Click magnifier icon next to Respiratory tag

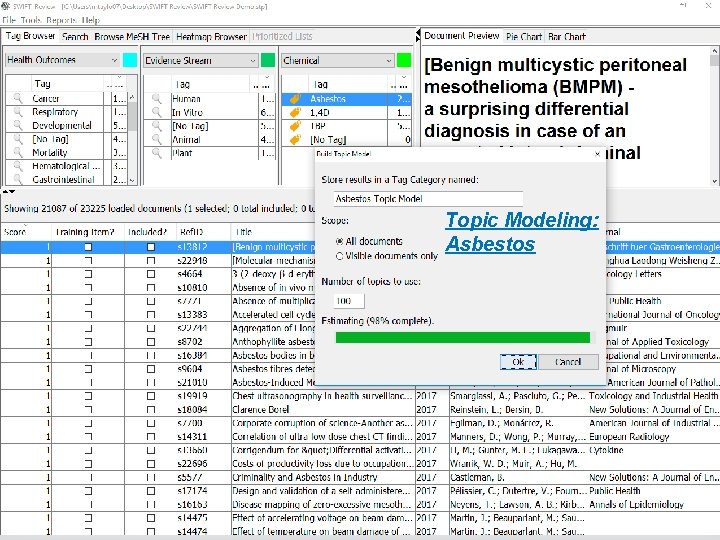pyautogui.click(x=18, y=111)
